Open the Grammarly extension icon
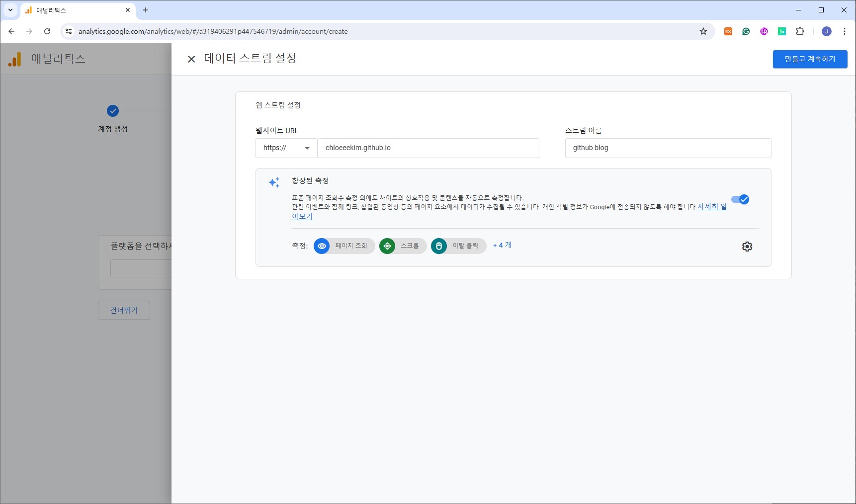The image size is (856, 504). pos(746,31)
